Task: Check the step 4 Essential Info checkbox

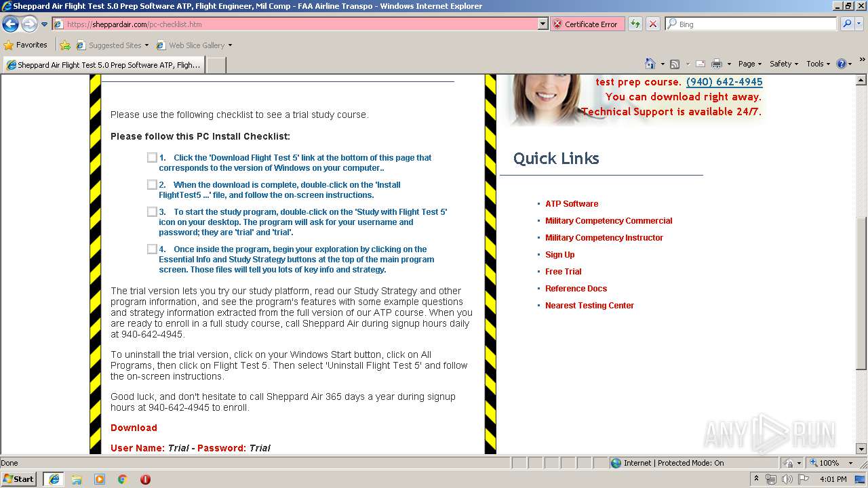Action: point(152,249)
